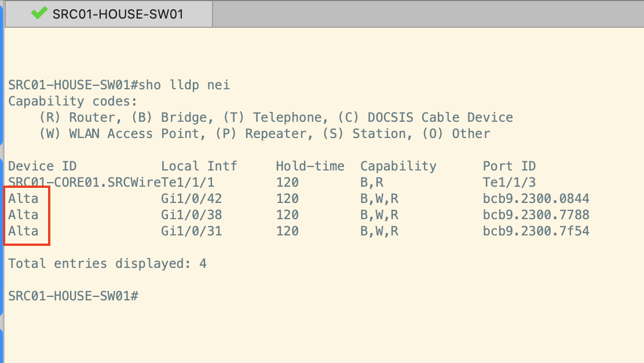Click the 'Total entries displayed: 4' line
This screenshot has height=363, width=644.
point(107,263)
